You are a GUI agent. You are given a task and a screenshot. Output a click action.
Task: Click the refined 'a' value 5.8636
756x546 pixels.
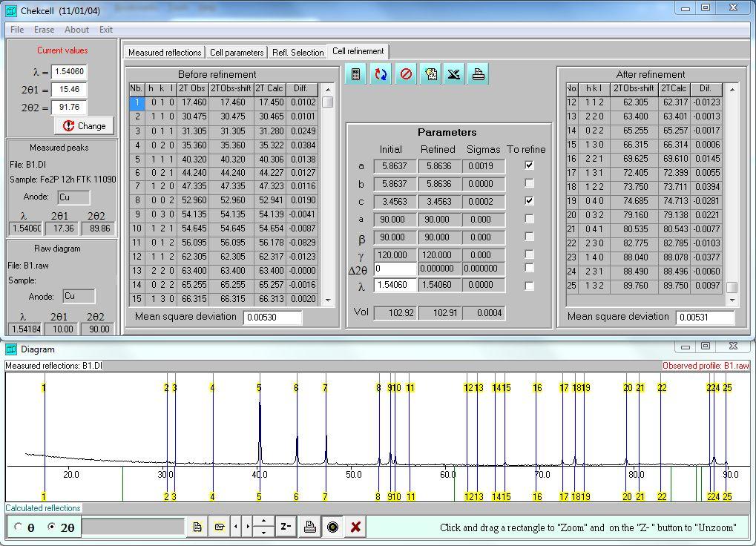pos(438,165)
